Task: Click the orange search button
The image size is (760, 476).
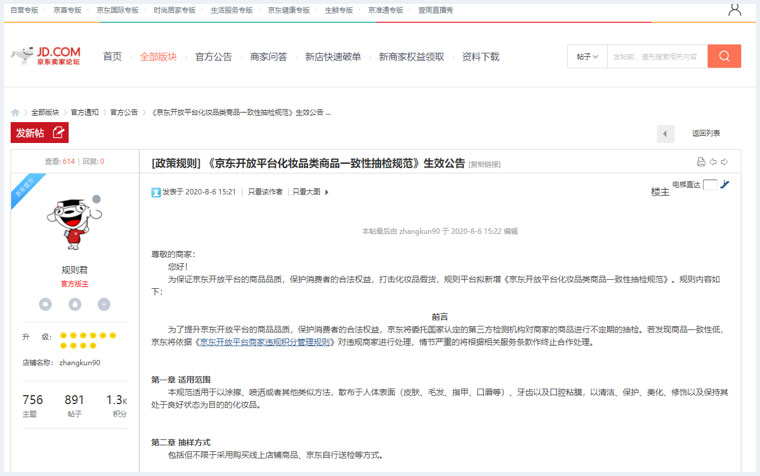Action: coord(724,56)
